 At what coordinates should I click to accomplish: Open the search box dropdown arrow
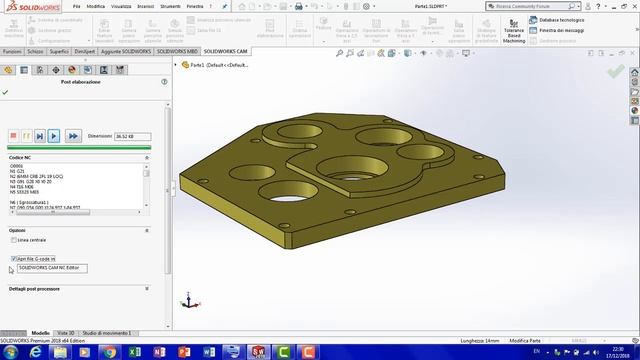tap(578, 6)
